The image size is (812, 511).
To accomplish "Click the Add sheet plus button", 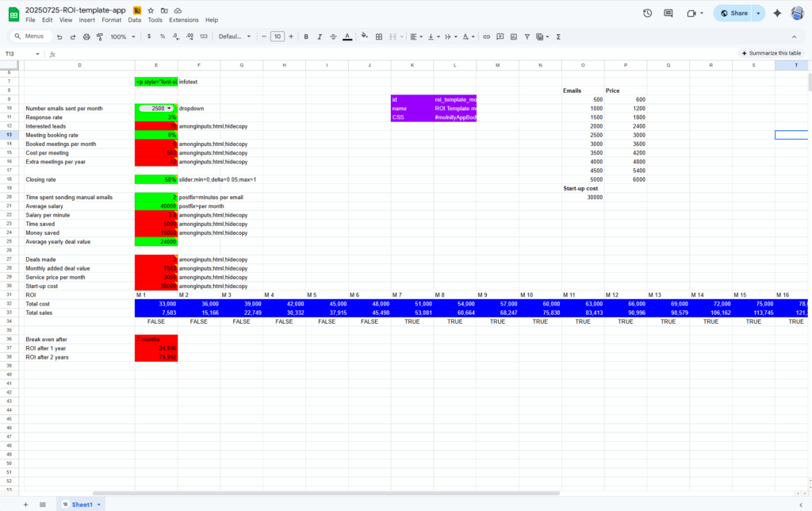I will coord(25,505).
